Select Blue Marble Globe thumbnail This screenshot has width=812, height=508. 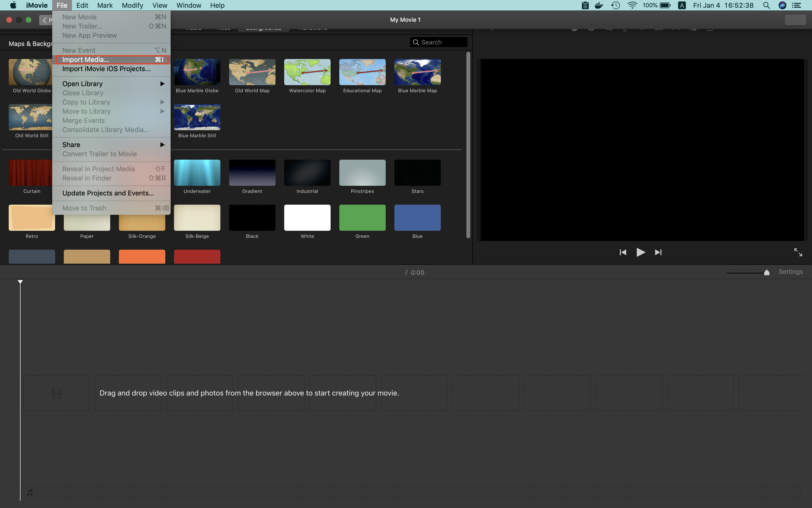coord(197,72)
